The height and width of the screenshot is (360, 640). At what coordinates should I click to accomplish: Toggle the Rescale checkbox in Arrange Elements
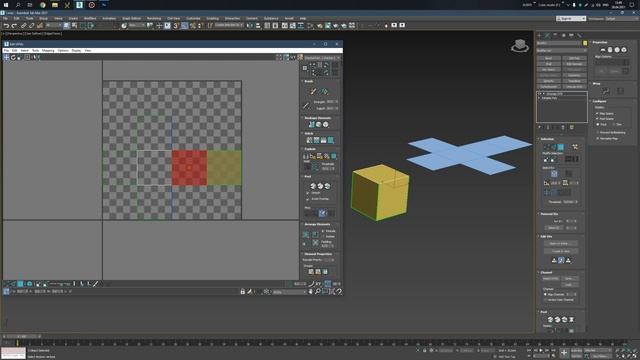click(323, 231)
